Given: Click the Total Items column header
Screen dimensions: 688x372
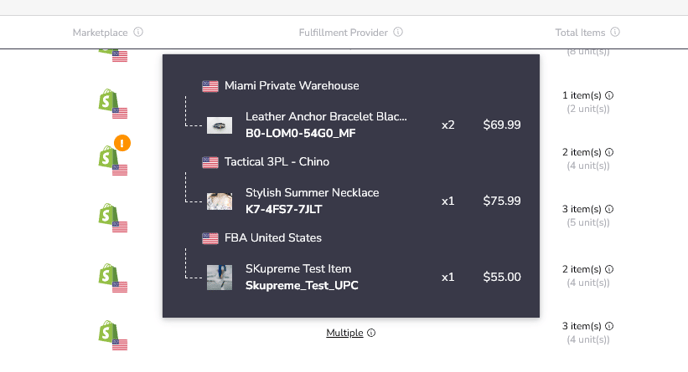Looking at the screenshot, I should 580,32.
